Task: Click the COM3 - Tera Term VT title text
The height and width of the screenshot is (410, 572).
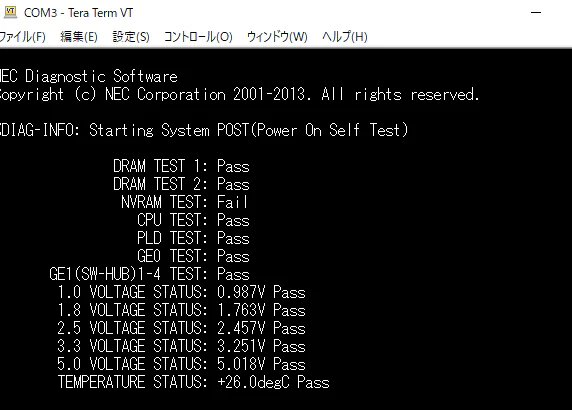Action: [x=78, y=13]
